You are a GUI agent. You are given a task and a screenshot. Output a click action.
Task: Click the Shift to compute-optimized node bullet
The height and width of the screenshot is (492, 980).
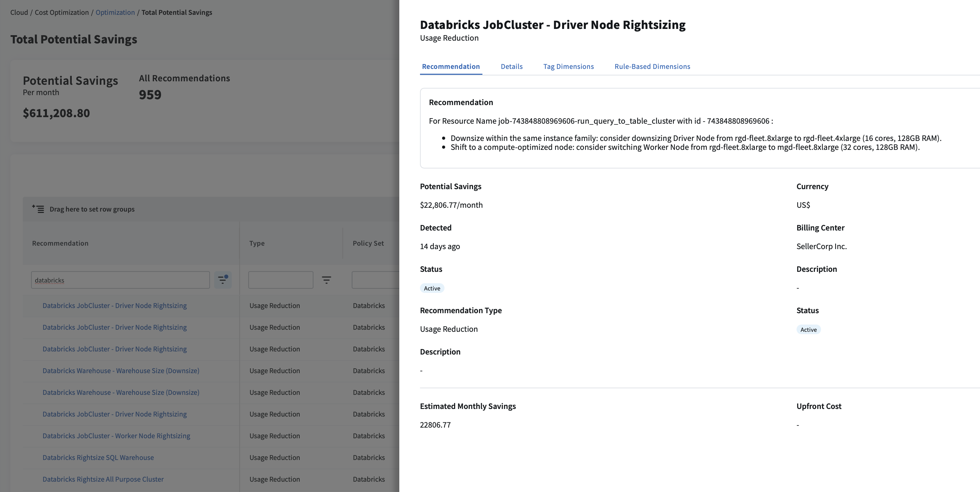pos(685,147)
